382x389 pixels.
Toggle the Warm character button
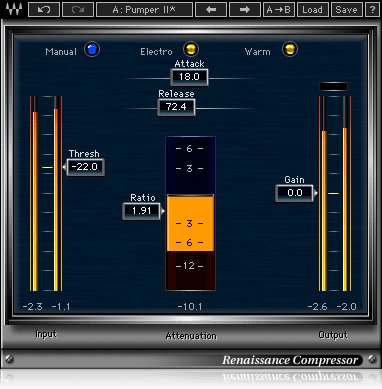coord(290,49)
